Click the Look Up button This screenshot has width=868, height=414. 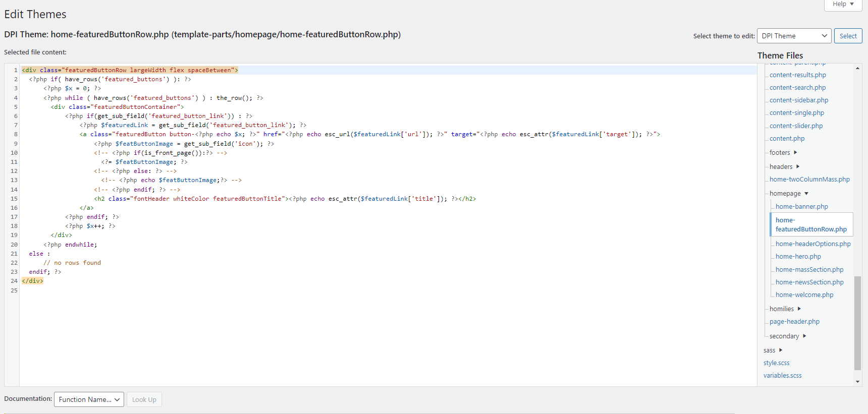[x=144, y=399]
